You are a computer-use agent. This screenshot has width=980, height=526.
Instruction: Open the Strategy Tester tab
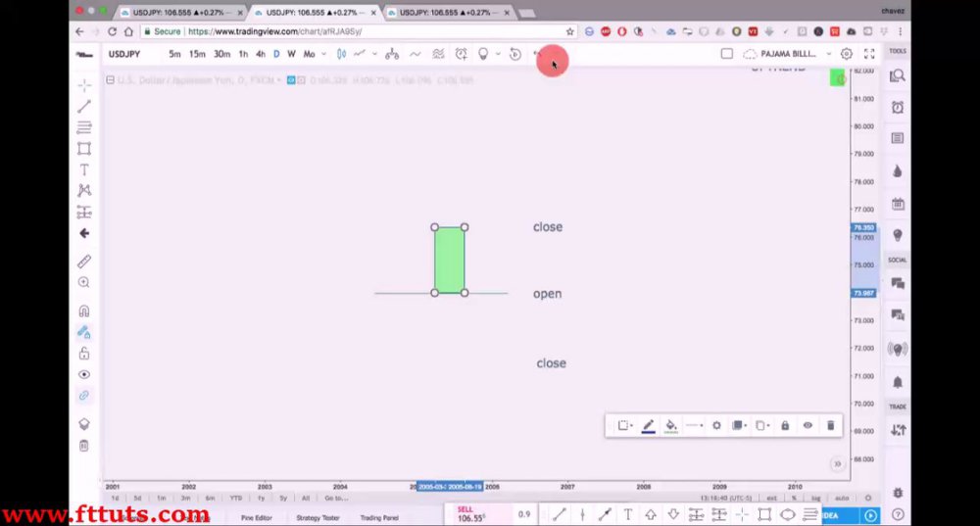coord(318,518)
